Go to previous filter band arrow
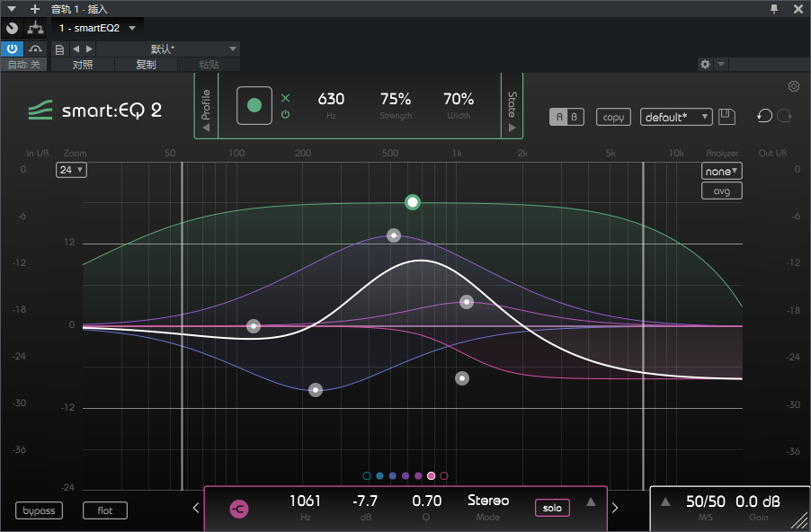The height and width of the screenshot is (532, 811). (x=196, y=508)
